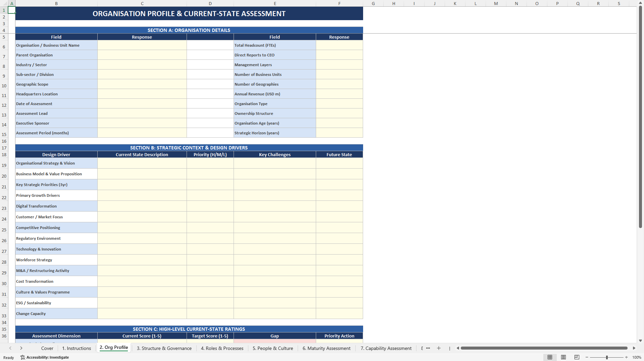The image size is (644, 361).
Task: Open hidden sheet tabs ellipsis
Action: point(428,348)
